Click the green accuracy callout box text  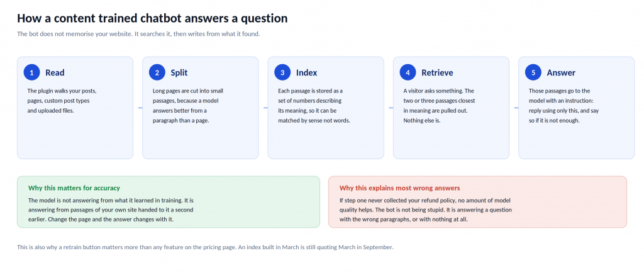(111, 210)
